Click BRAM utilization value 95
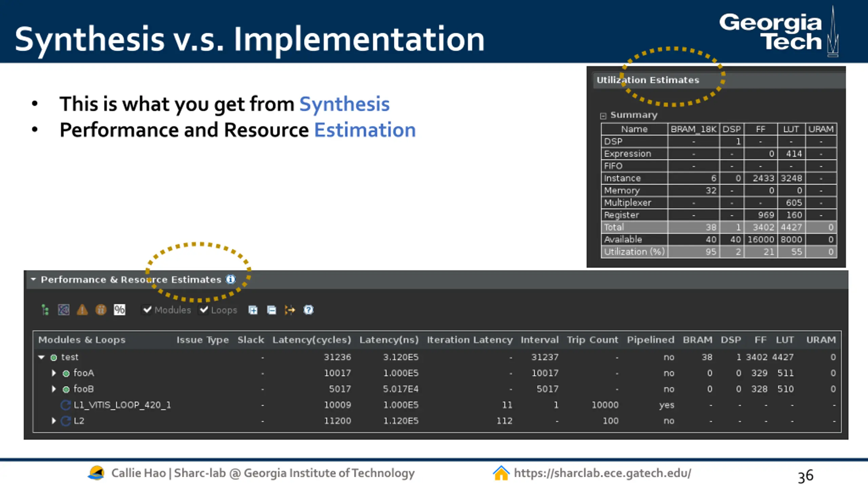868x488 pixels. (x=711, y=252)
